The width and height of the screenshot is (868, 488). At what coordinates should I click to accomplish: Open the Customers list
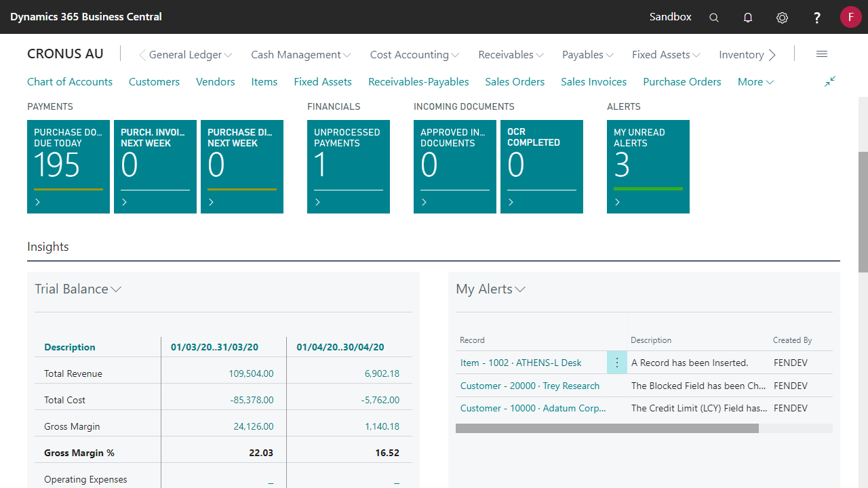[x=154, y=82]
